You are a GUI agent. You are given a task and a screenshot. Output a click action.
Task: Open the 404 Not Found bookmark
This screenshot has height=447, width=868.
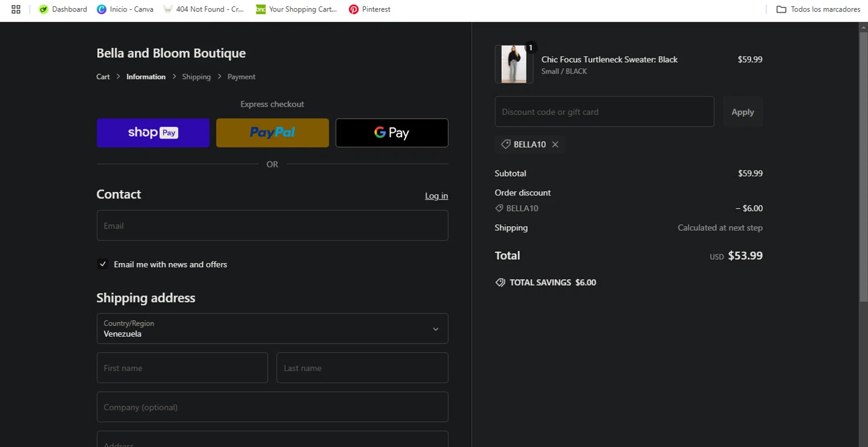coord(204,9)
